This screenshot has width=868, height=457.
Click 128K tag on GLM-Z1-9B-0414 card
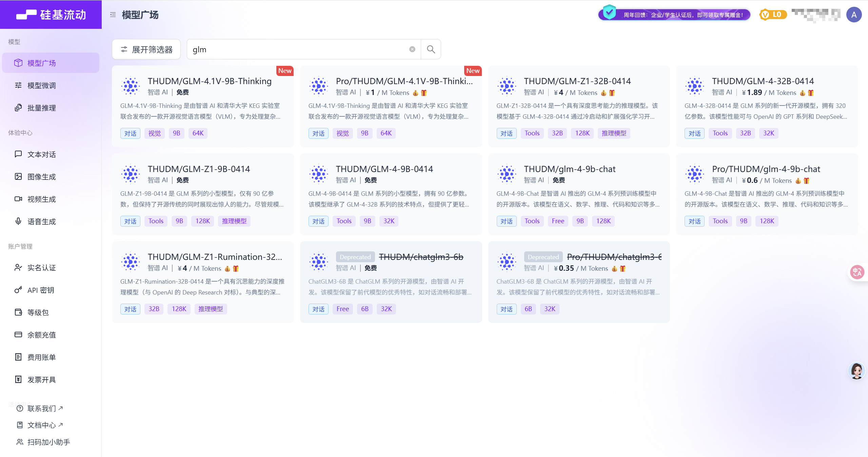[203, 221]
